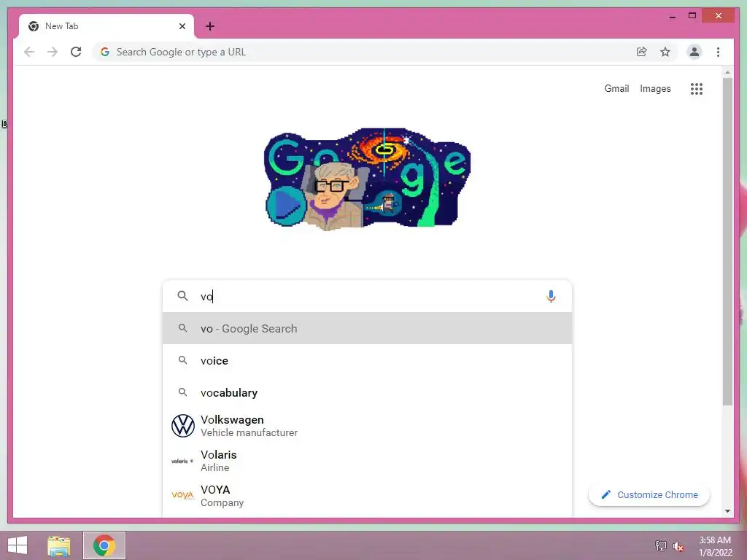Select the 'vo - Google Search' suggestion
Screen dimensions: 747x560
(x=367, y=328)
